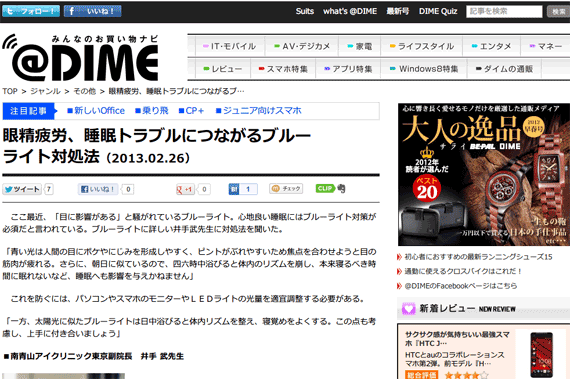This screenshot has height=379, width=570.
Task: Go to ジャンル in breadcrumb
Action: (x=45, y=91)
